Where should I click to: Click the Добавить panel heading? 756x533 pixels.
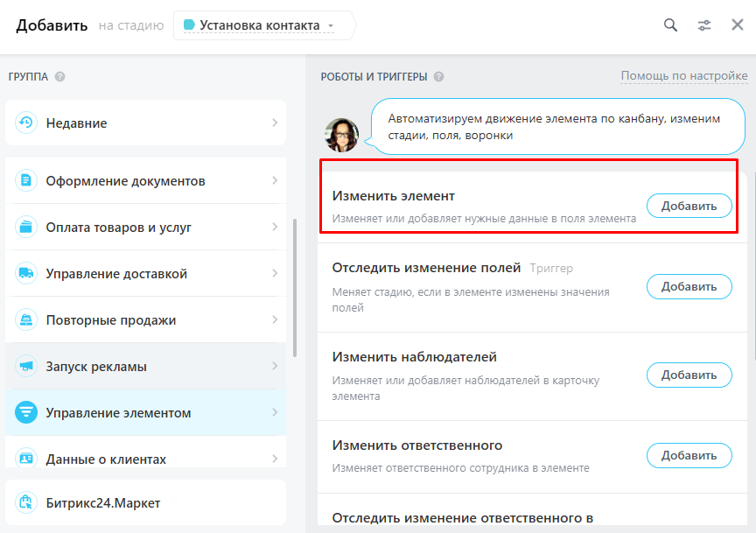coord(52,25)
